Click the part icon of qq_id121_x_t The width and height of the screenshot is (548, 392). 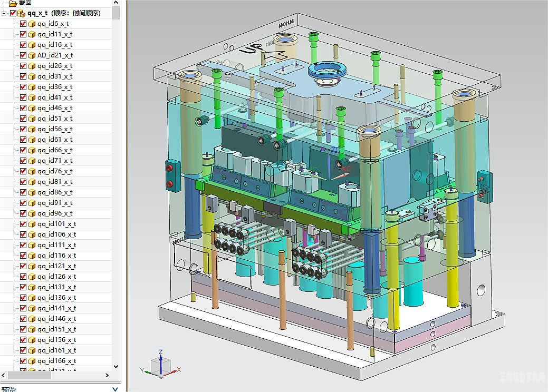pos(32,266)
